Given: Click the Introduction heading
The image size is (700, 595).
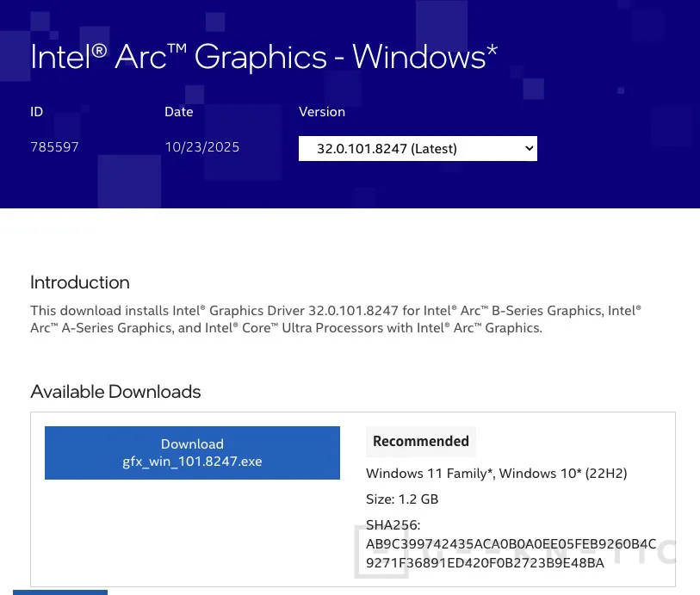Looking at the screenshot, I should tap(79, 282).
